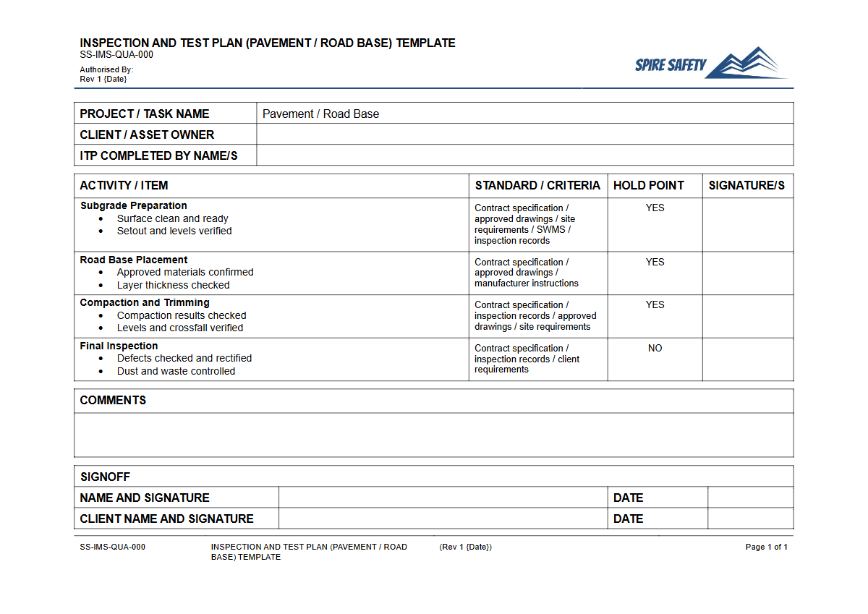Click the footer template title text
Image resolution: width=868 pixels, height=614 pixels.
tap(309, 552)
